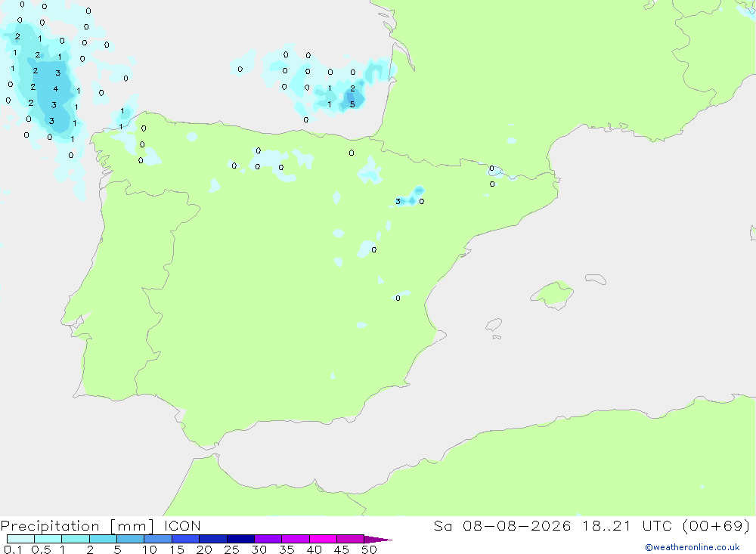The height and width of the screenshot is (554, 756).
Task: Click on Mallorca island outline
Action: 553,294
